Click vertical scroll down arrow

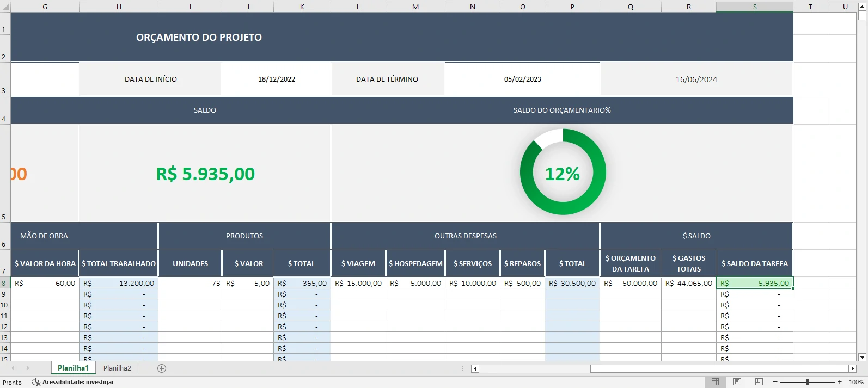[862, 358]
